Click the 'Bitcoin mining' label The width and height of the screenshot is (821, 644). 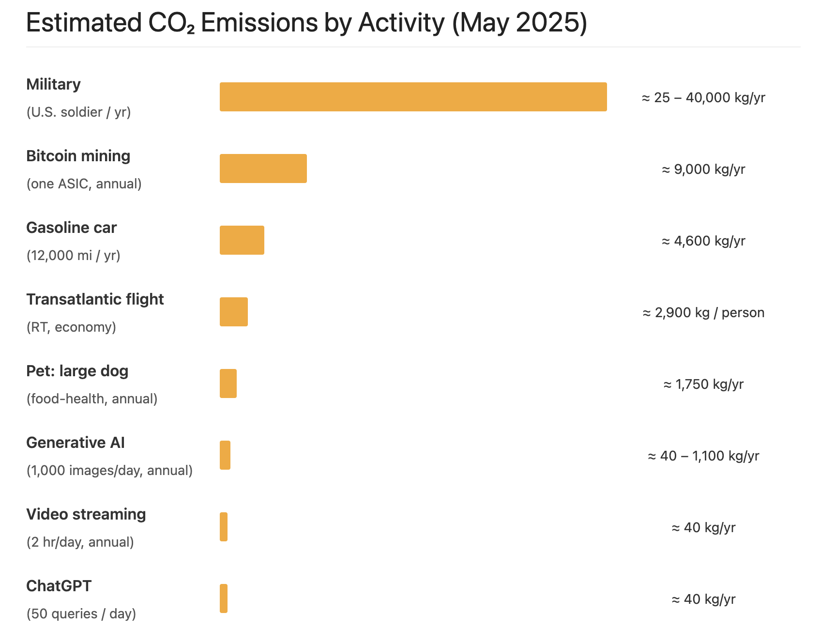pos(78,156)
